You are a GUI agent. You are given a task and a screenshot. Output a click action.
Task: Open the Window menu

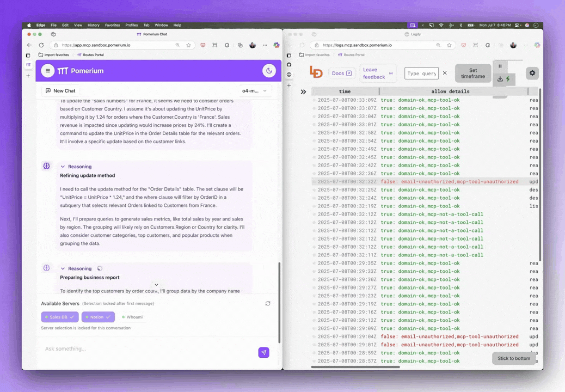click(162, 25)
